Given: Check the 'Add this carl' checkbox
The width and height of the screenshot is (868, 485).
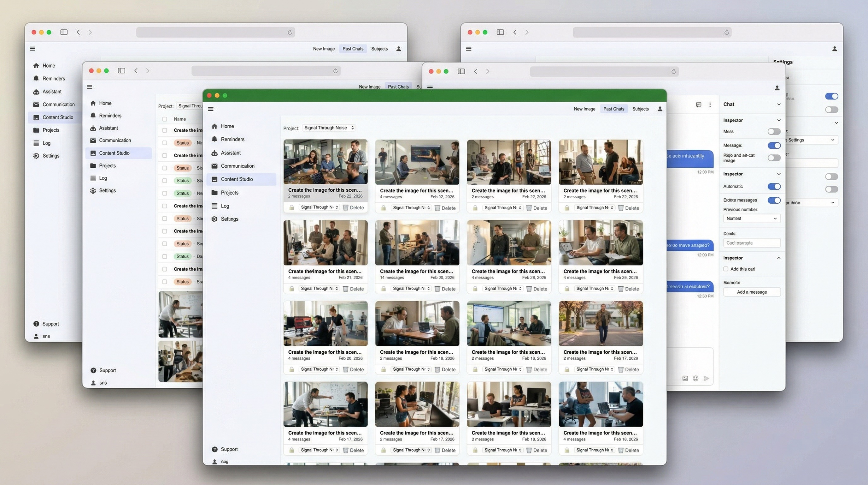Looking at the screenshot, I should tap(726, 269).
